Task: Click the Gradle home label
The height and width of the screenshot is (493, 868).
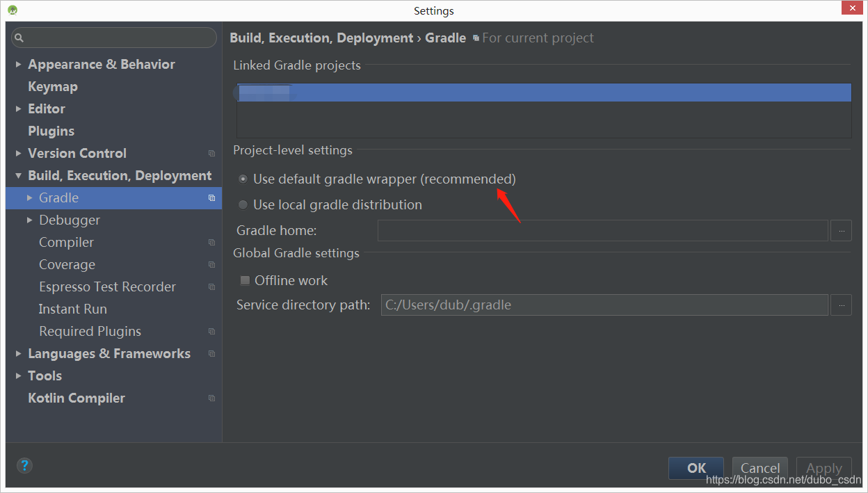Action: (277, 230)
